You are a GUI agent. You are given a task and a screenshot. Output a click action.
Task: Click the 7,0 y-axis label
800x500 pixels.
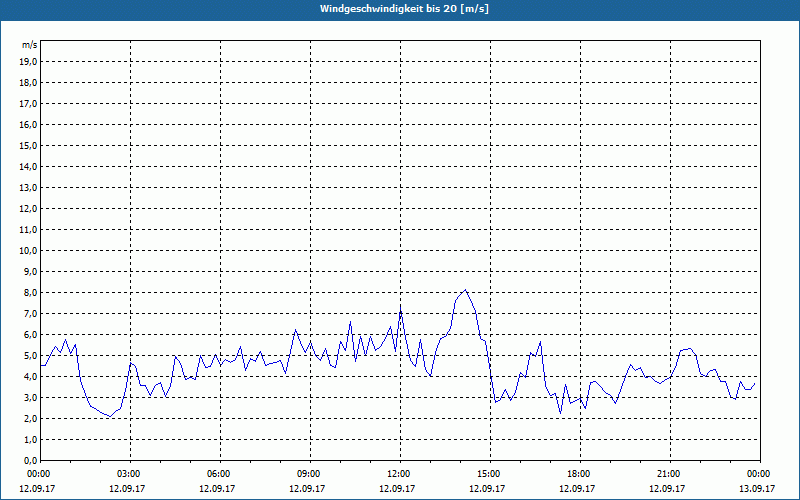(31, 314)
